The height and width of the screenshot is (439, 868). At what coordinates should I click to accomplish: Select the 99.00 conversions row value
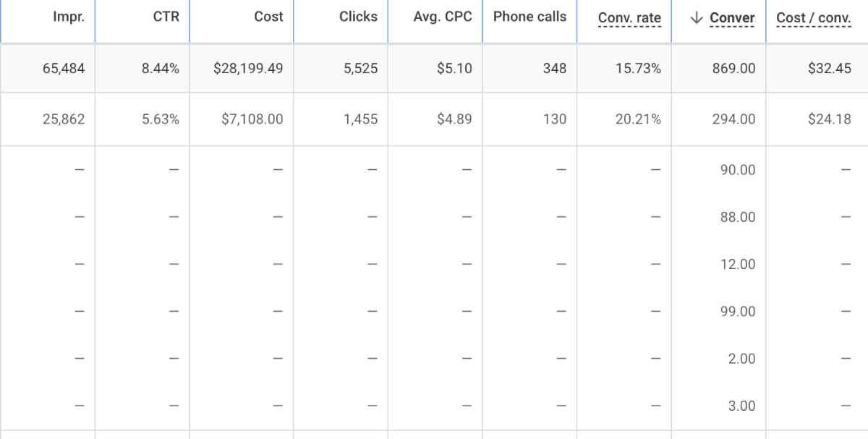[737, 311]
